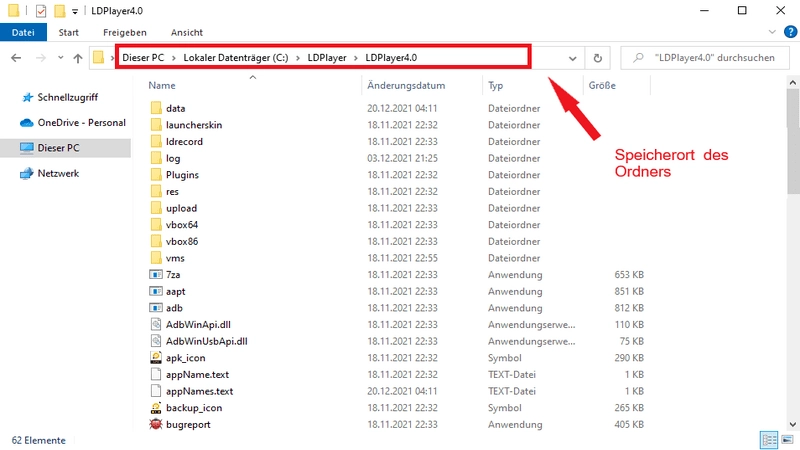Click the data folder date 20.12.2021 04:11
Screen dimensions: 800x450
pos(402,108)
